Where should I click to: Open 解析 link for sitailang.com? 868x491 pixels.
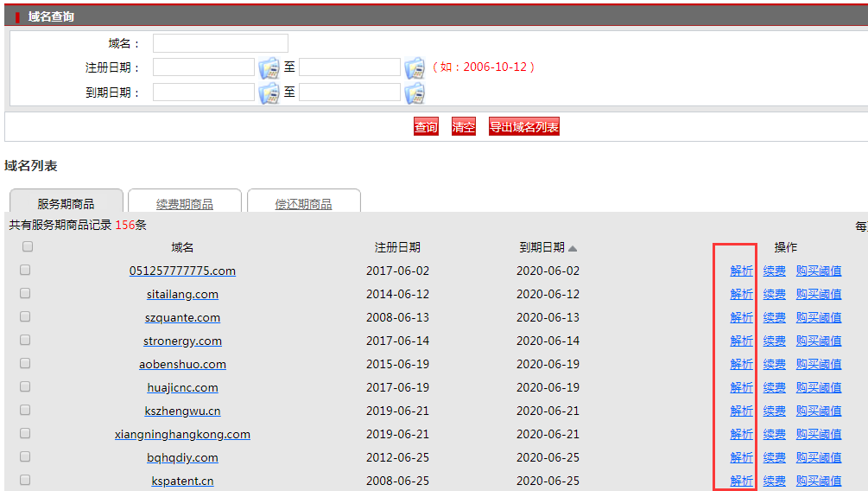(x=741, y=294)
